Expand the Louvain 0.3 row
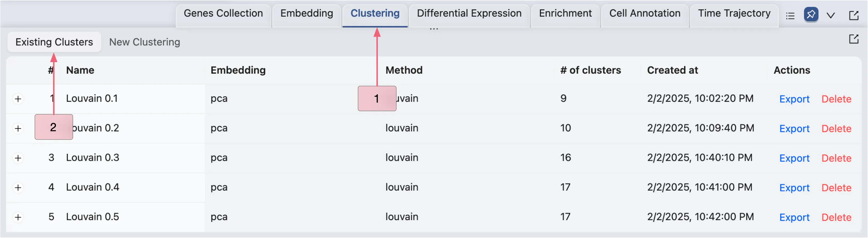This screenshot has width=868, height=238. pyautogui.click(x=18, y=158)
